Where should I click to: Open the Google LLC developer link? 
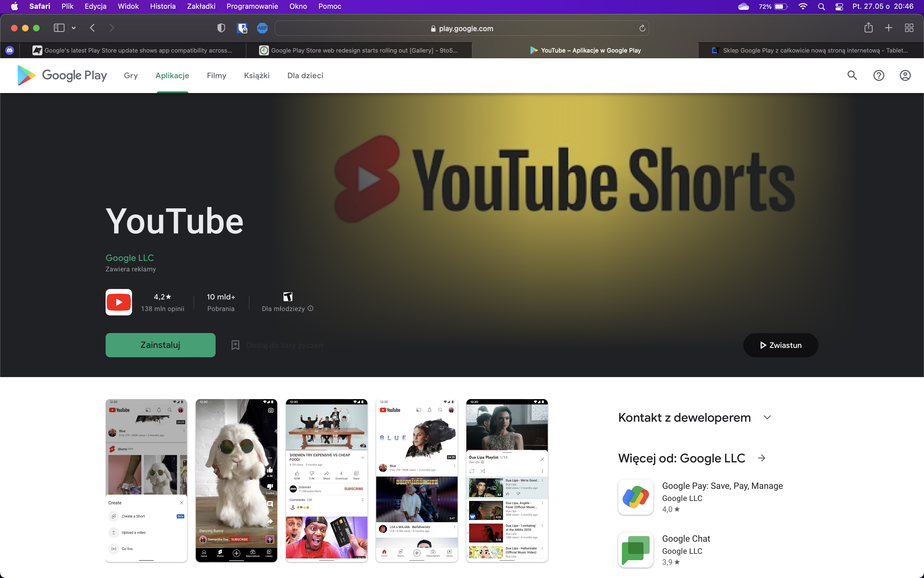point(130,258)
